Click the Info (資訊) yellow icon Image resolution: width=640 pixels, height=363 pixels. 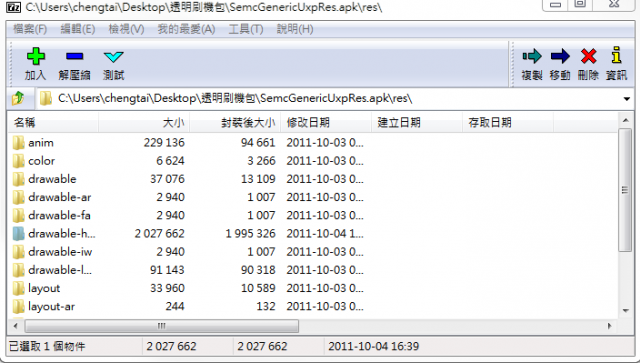616,55
